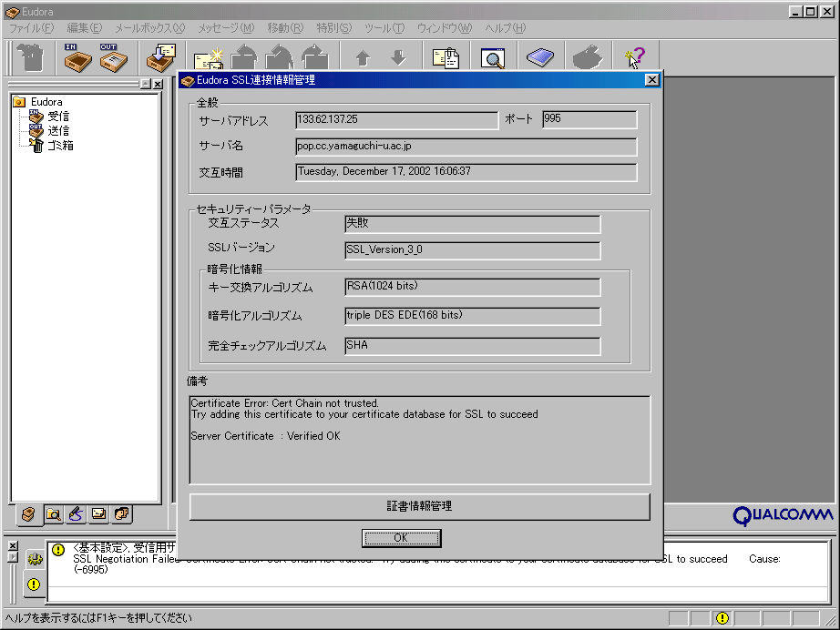Click the yellow error tab icon in task panel
This screenshot has width=840, height=630.
click(x=34, y=584)
